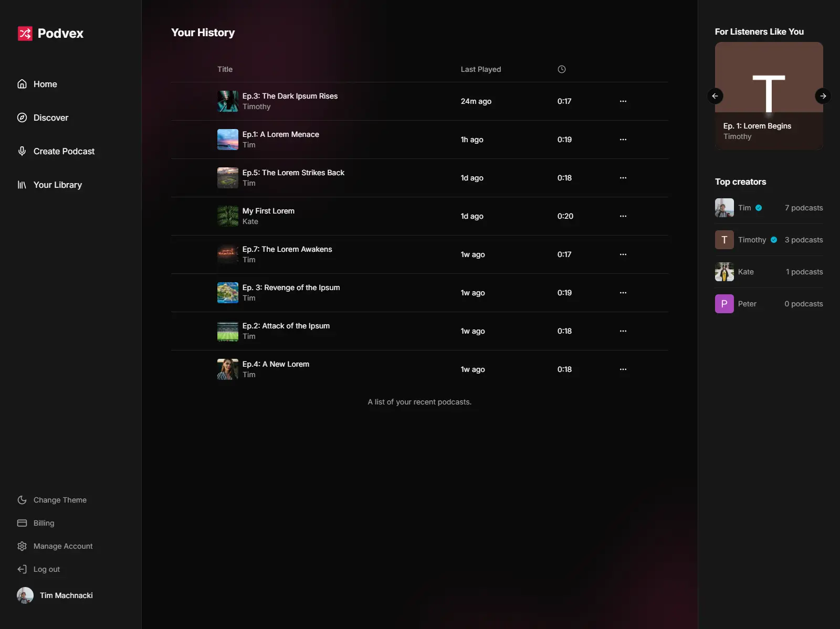Click the Log out icon
Screen dimensions: 840x629
tap(22, 569)
